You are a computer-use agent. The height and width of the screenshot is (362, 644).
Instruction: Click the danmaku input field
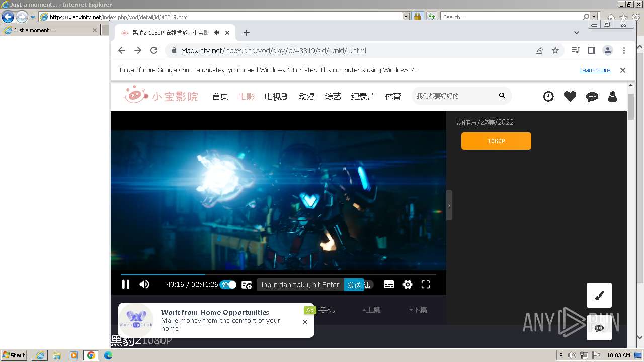click(300, 285)
